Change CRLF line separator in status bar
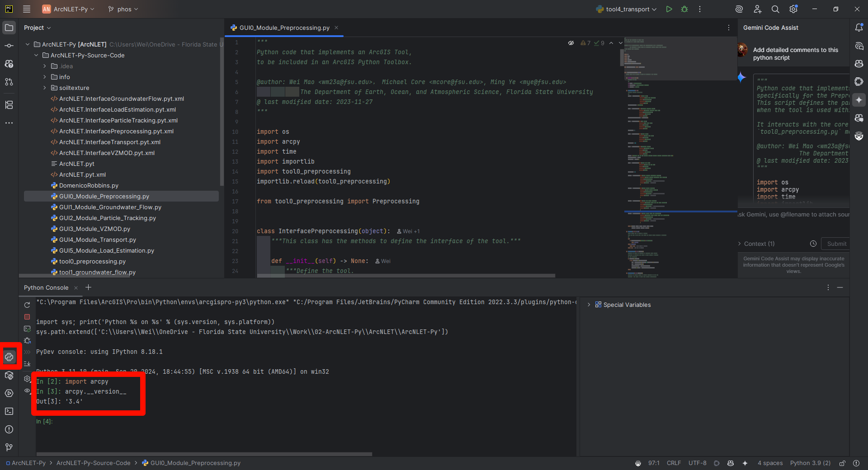The width and height of the screenshot is (868, 470). [x=674, y=463]
